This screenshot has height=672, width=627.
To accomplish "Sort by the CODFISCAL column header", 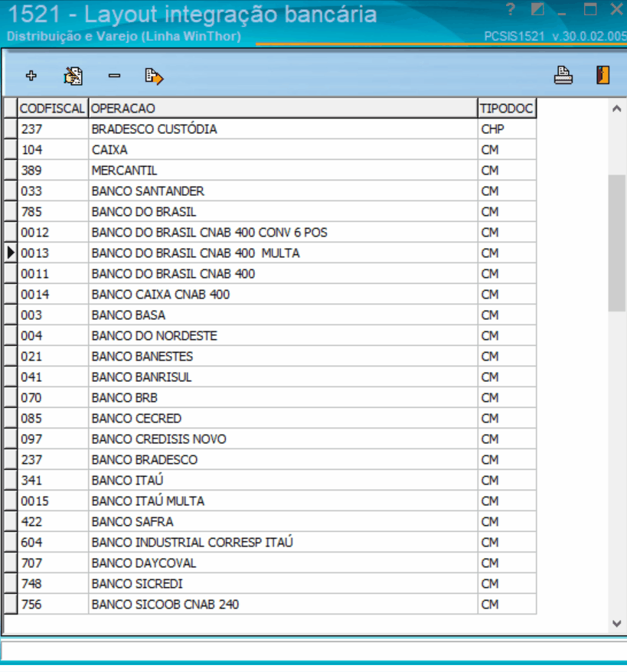I will click(53, 108).
